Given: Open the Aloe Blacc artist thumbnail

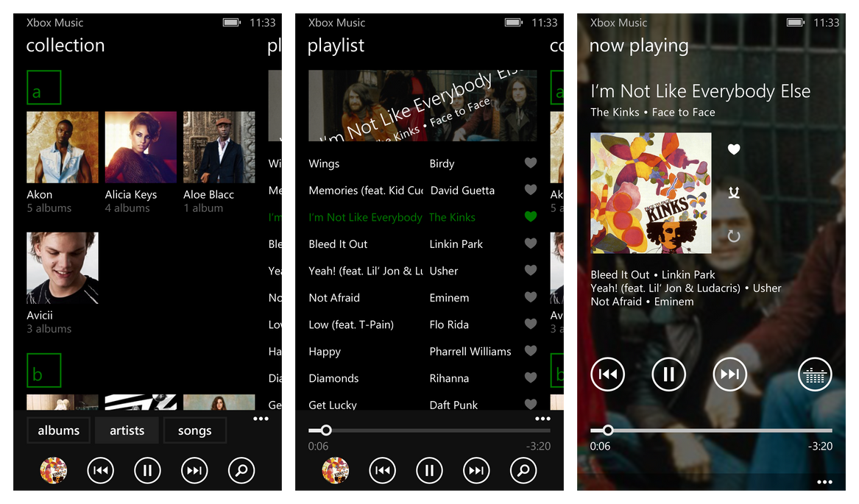Looking at the screenshot, I should pyautogui.click(x=219, y=147).
